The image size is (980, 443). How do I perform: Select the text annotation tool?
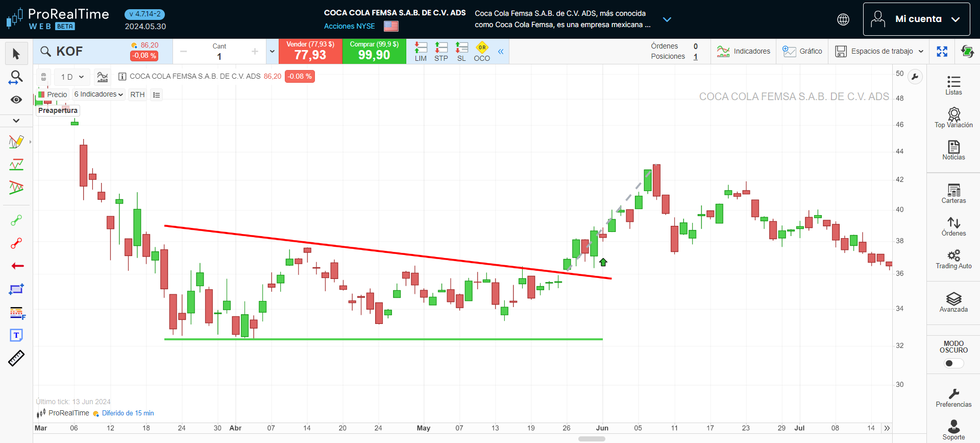click(16, 335)
